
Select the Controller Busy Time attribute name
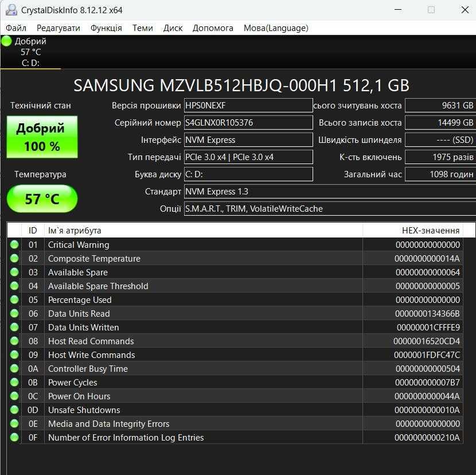point(88,369)
